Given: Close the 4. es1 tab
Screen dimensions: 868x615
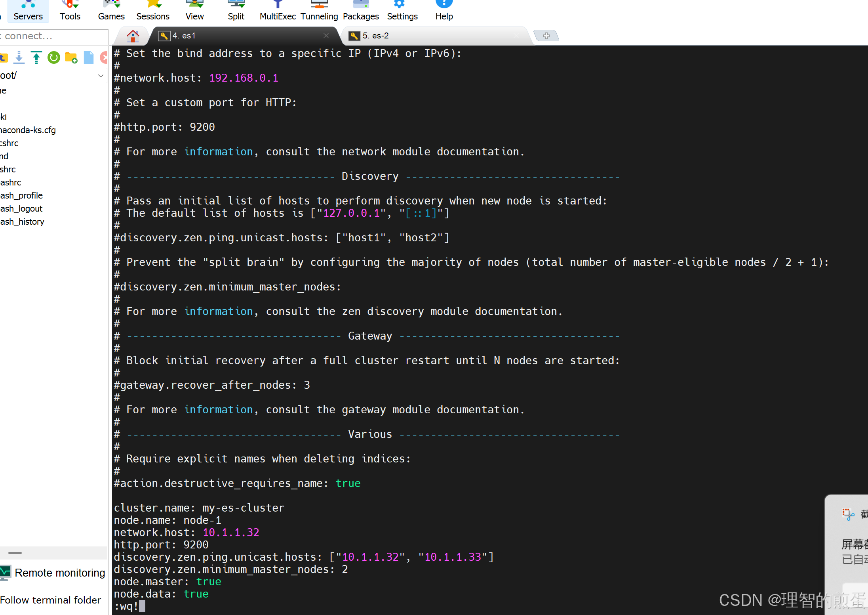Looking at the screenshot, I should pyautogui.click(x=326, y=36).
